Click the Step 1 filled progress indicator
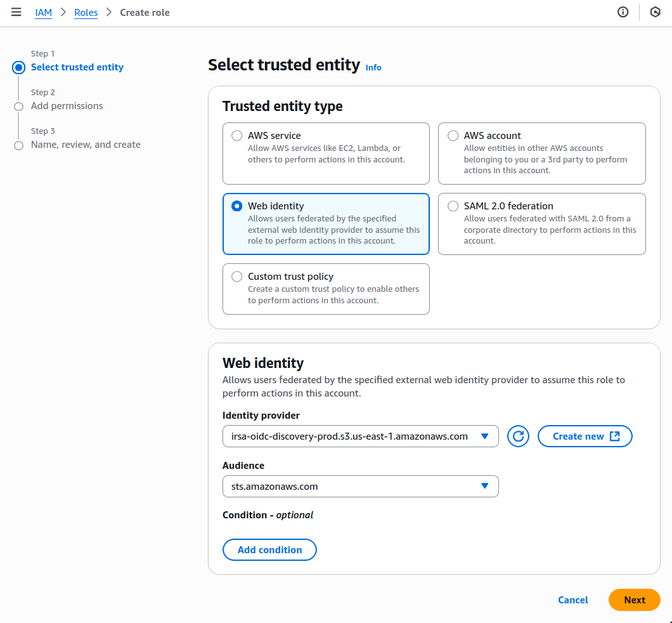Viewport: 672px width, 623px height. click(18, 67)
